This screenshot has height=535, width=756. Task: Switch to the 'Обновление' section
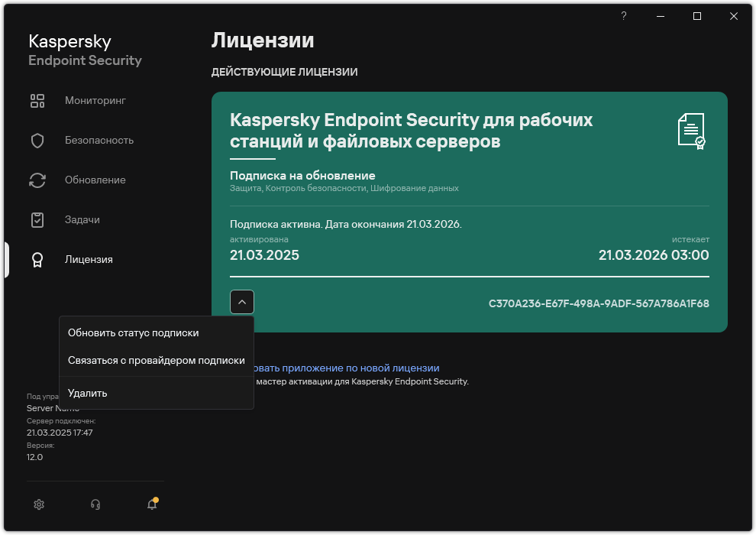(x=95, y=180)
